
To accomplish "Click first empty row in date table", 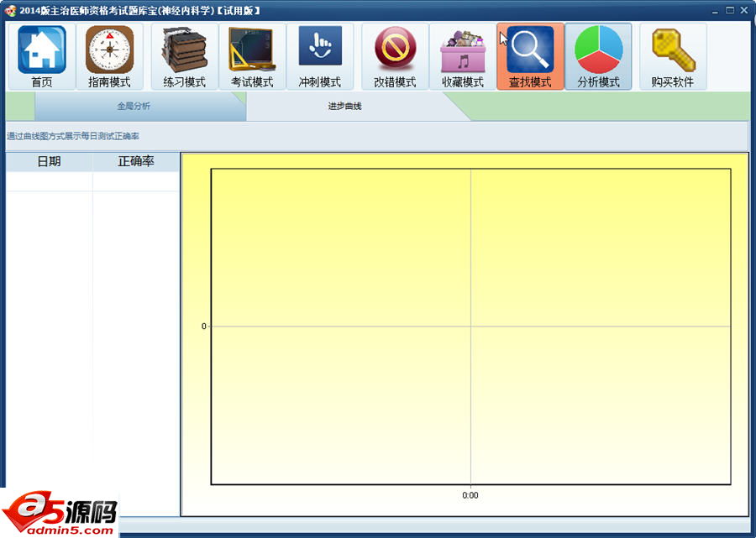I will 92,181.
